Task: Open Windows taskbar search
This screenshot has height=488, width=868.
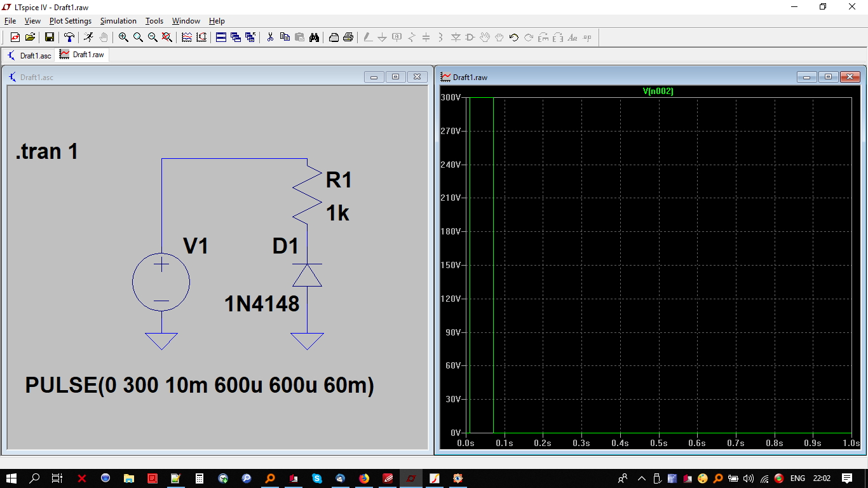Action: pos(35,478)
